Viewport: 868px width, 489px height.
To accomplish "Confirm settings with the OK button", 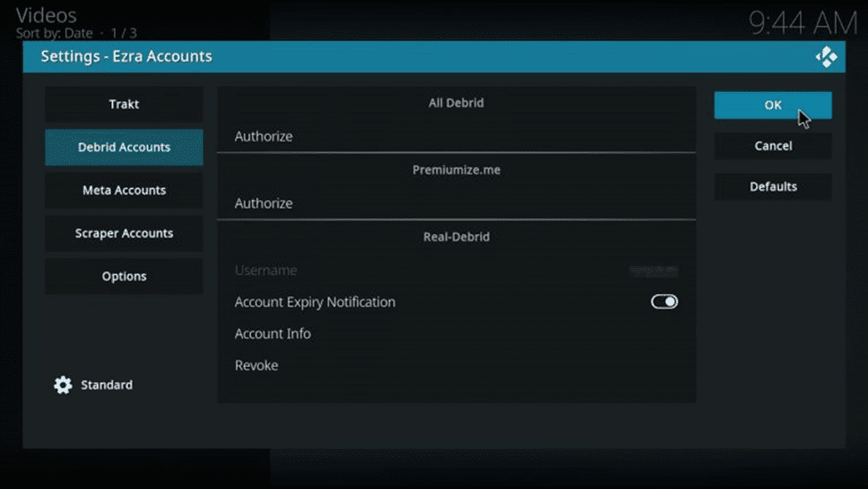I will (x=773, y=105).
